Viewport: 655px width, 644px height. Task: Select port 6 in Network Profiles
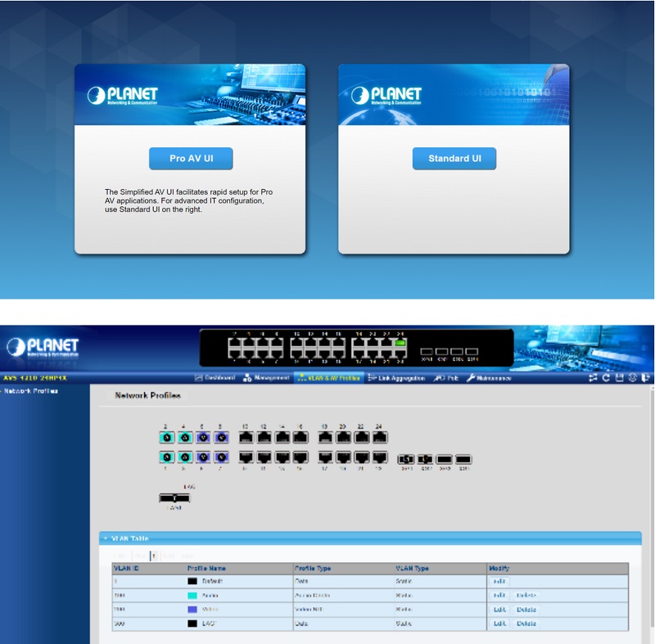click(203, 438)
